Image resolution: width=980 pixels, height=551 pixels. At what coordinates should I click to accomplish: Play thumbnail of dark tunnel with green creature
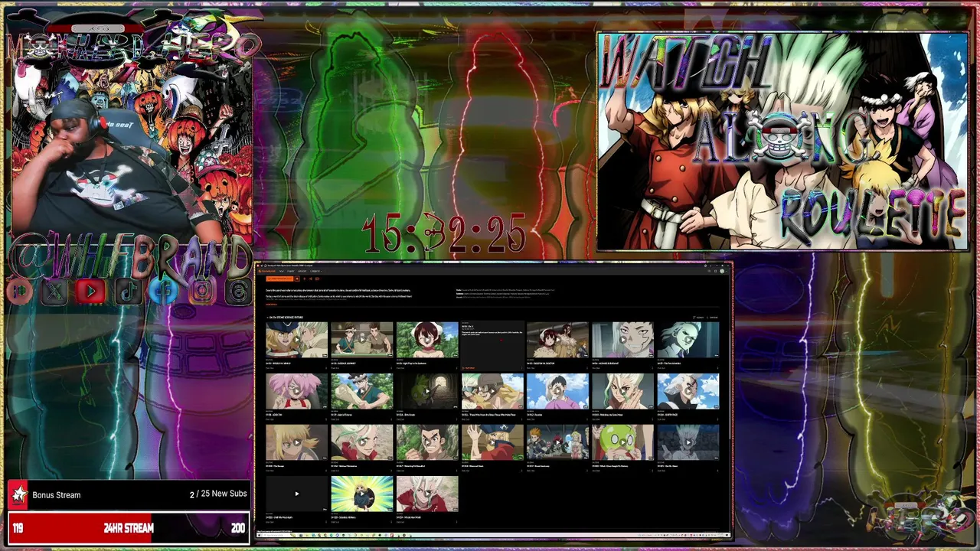[x=427, y=391]
